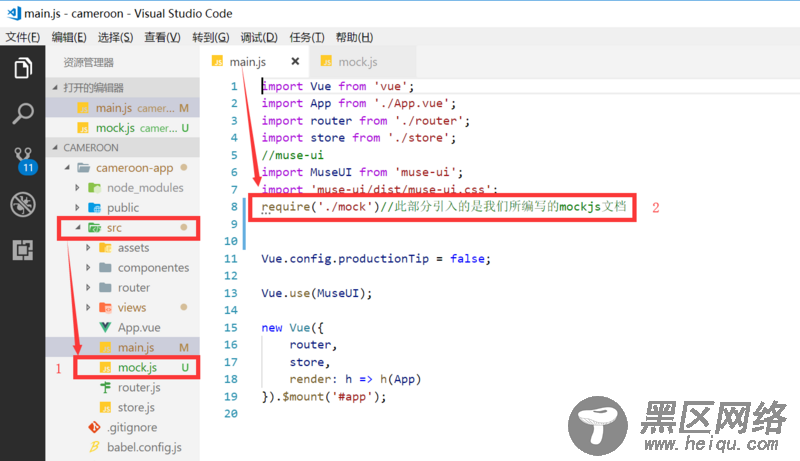Viewport: 800px width, 461px height.
Task: Open the 调试(D) menu
Action: pos(259,37)
